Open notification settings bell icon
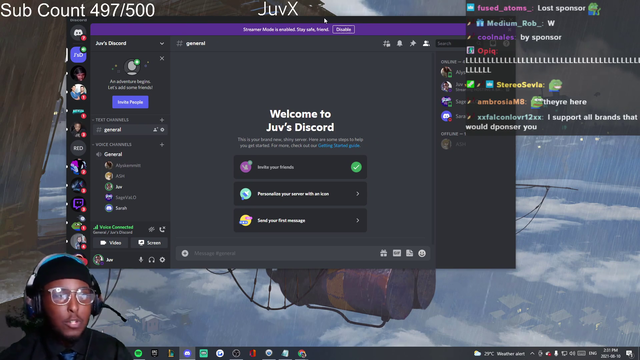 tap(400, 43)
